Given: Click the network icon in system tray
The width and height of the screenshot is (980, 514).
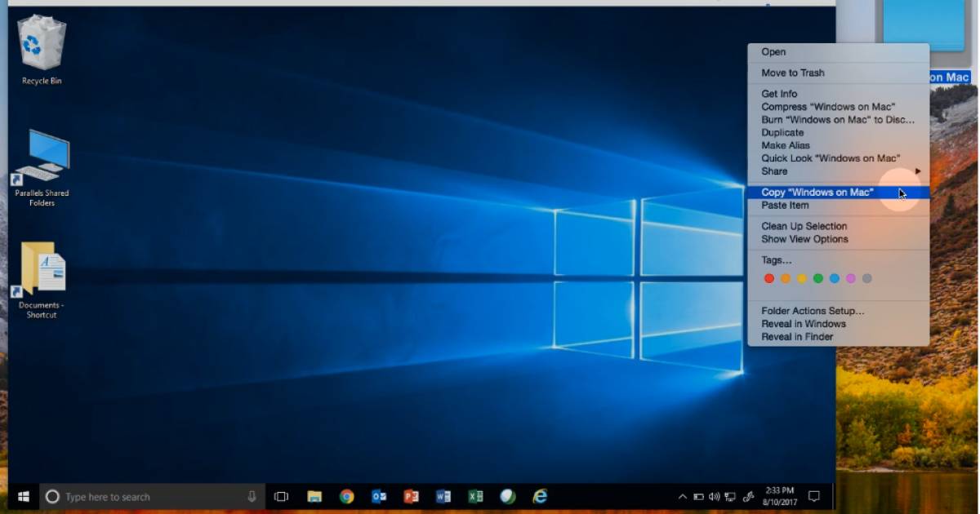Looking at the screenshot, I should [x=730, y=496].
